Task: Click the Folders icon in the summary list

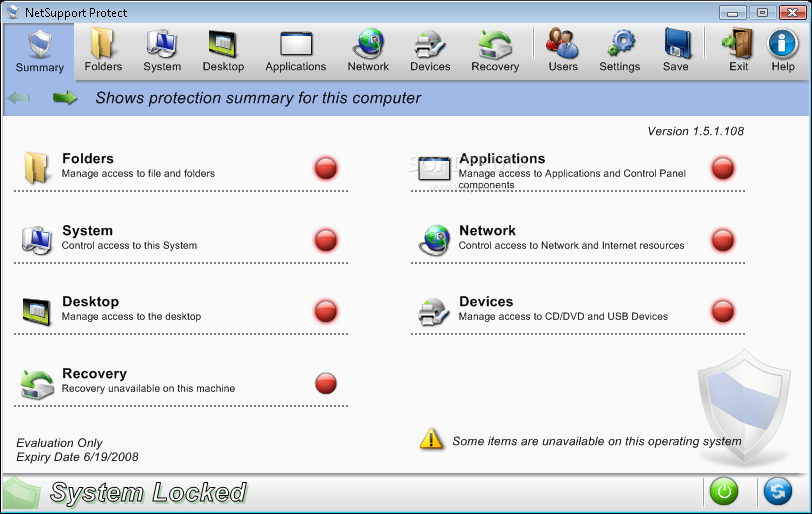Action: click(x=36, y=167)
